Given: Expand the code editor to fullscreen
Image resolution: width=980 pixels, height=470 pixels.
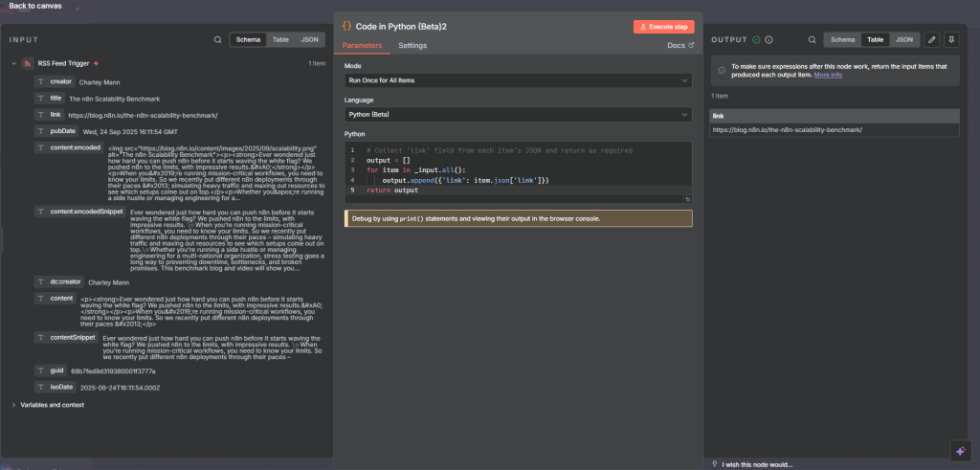Looking at the screenshot, I should [687, 199].
